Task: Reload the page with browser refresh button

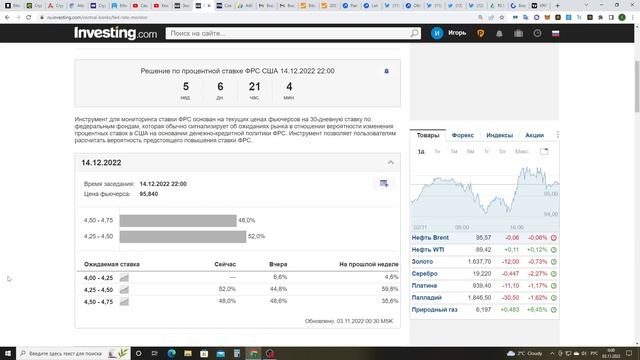Action: (x=29, y=18)
